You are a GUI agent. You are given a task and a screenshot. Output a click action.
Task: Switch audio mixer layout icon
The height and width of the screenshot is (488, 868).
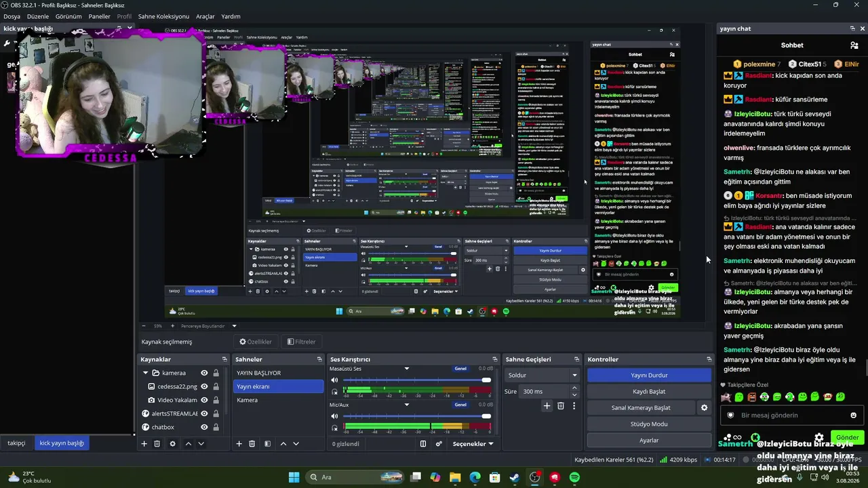(x=423, y=444)
